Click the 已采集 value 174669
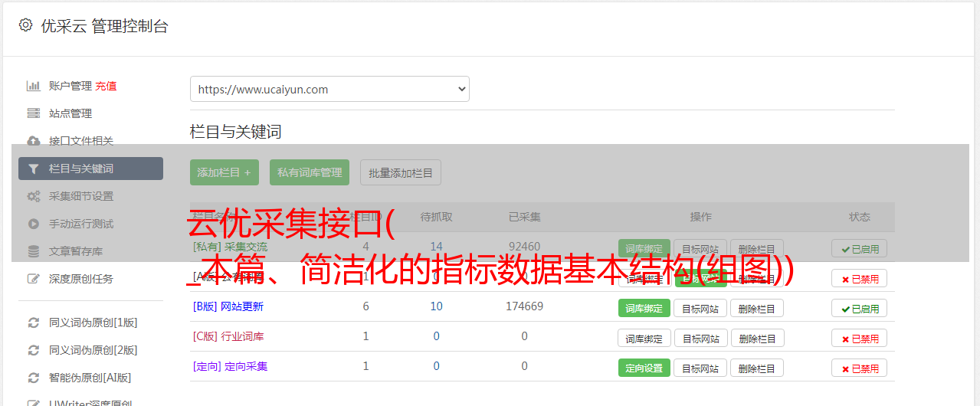This screenshot has width=980, height=406. click(x=524, y=306)
